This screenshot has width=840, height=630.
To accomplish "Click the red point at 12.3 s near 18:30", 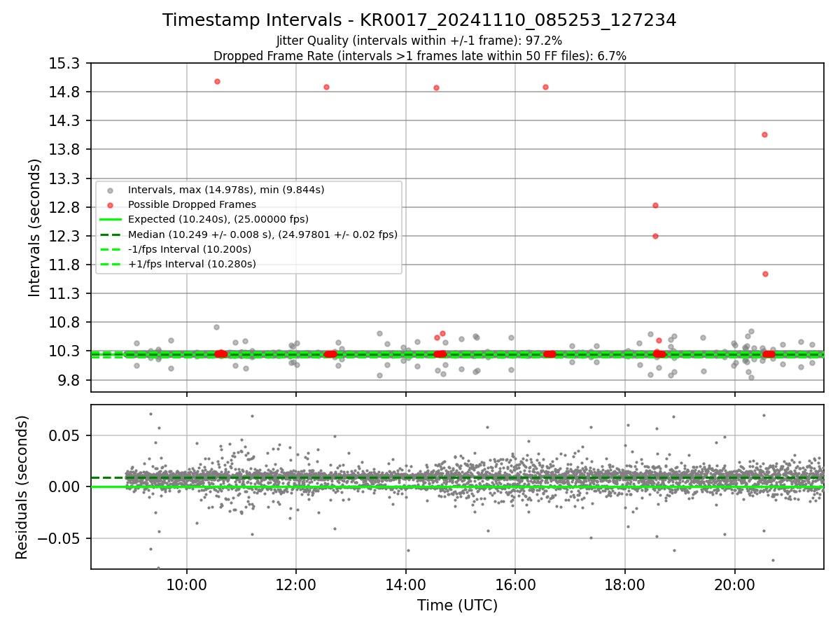I will point(655,236).
